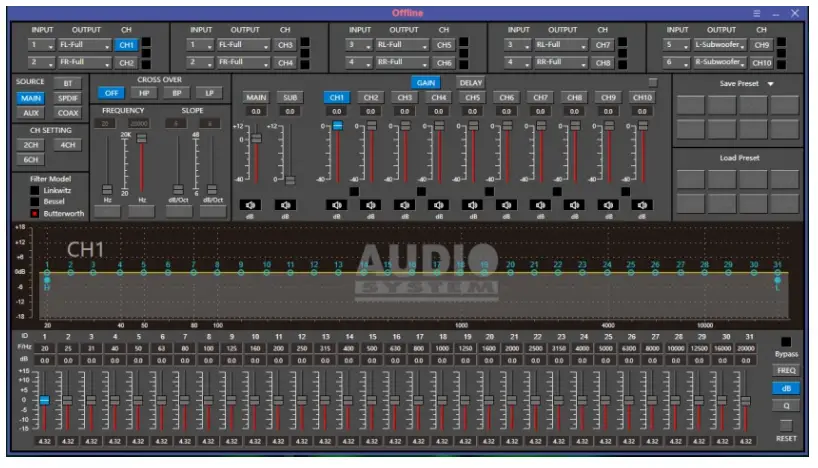Apply 4CH channel setting
This screenshot has height=468, width=818.
[68, 145]
